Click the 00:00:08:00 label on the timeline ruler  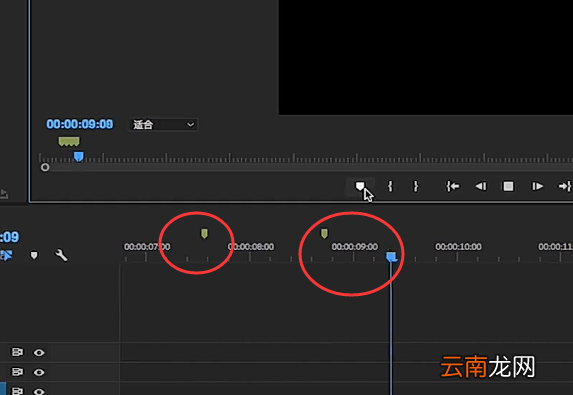coord(251,247)
